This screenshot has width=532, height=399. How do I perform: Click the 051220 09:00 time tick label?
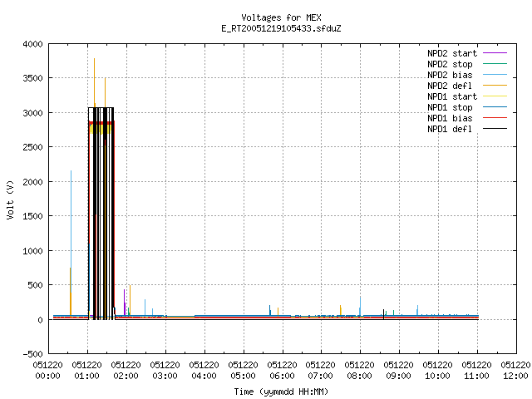[398, 371]
